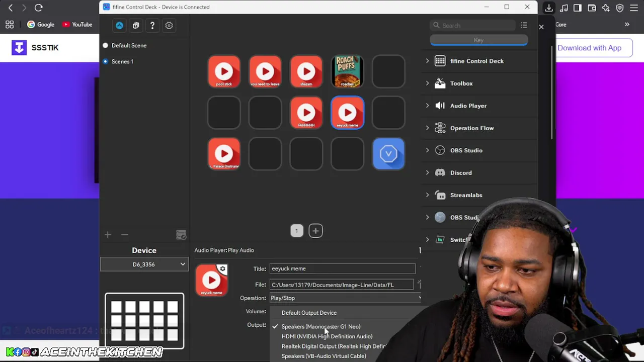Expand the Discord category
Screen dimensions: 644x362
click(x=428, y=172)
